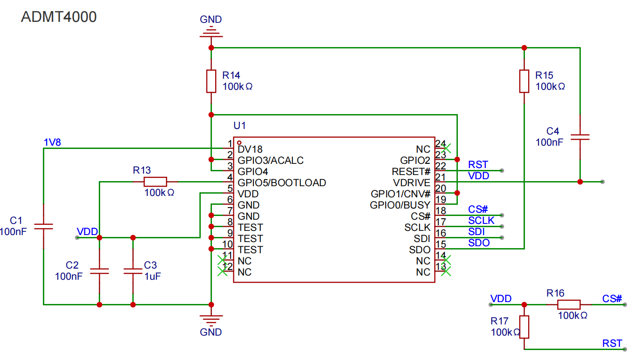Click the no-connect X on pin 24
This screenshot has width=633, height=364.
coord(446,148)
